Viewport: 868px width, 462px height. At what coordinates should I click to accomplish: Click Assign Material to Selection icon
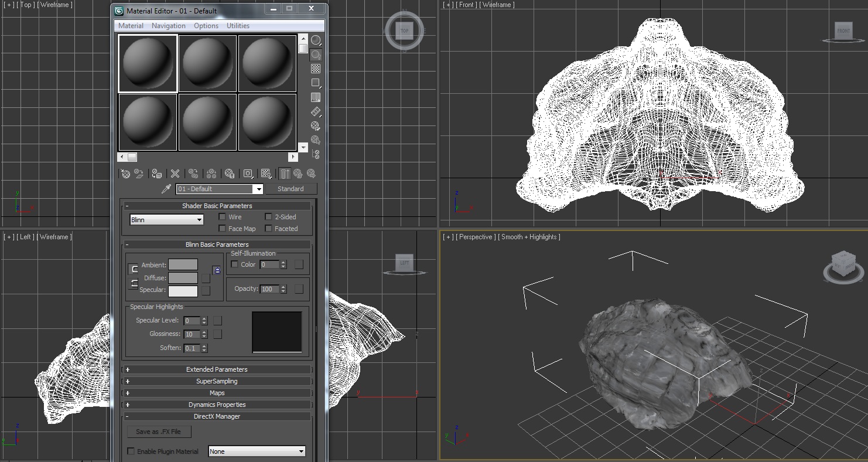156,174
